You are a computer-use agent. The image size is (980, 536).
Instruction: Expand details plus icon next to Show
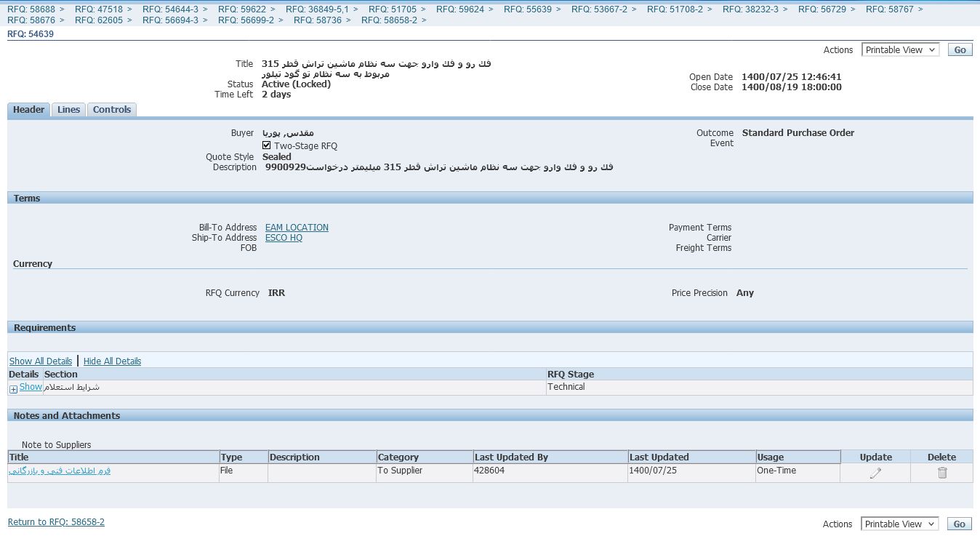[x=13, y=389]
